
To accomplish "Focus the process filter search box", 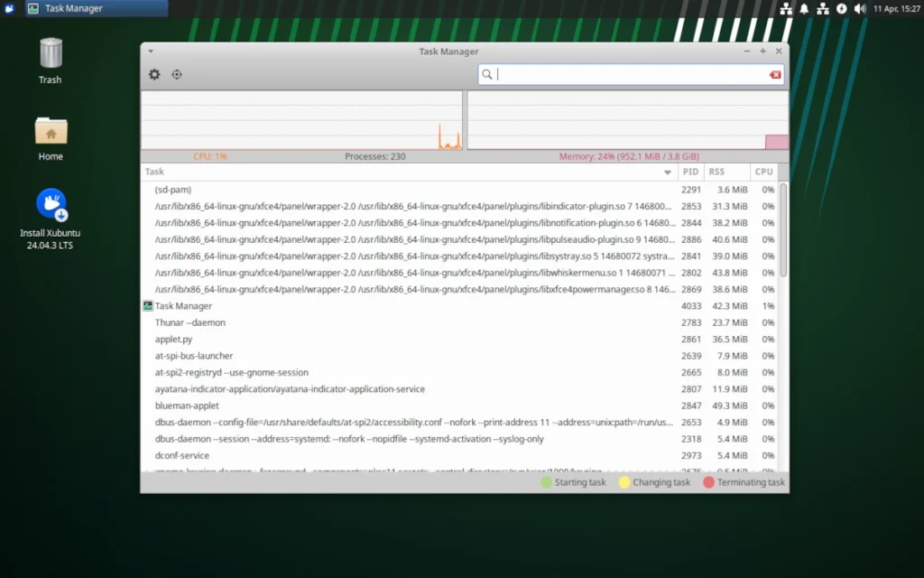I will click(631, 74).
